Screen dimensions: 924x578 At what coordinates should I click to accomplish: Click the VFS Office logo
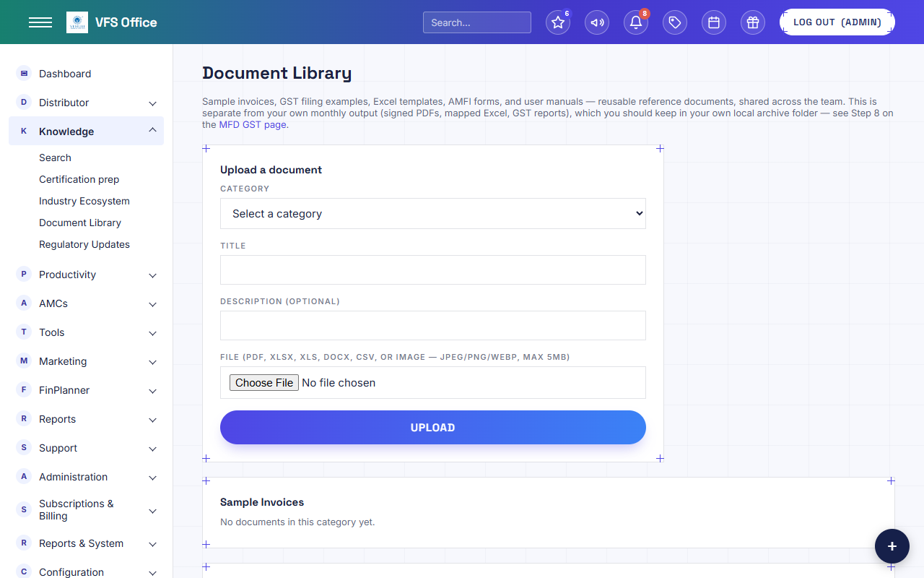coord(77,22)
